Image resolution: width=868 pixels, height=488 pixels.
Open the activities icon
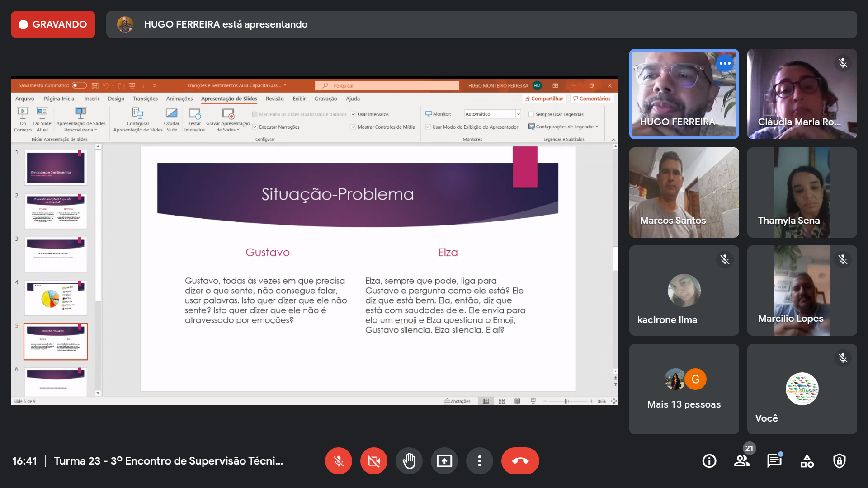click(x=807, y=461)
